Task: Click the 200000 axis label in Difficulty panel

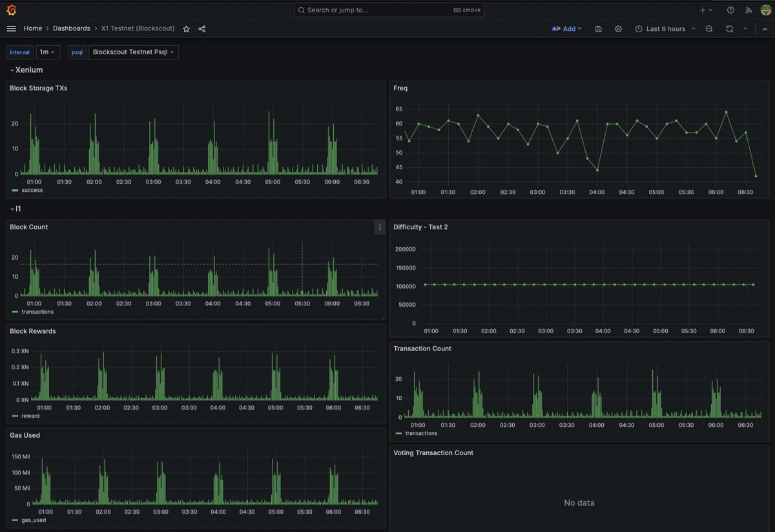Action: [404, 249]
